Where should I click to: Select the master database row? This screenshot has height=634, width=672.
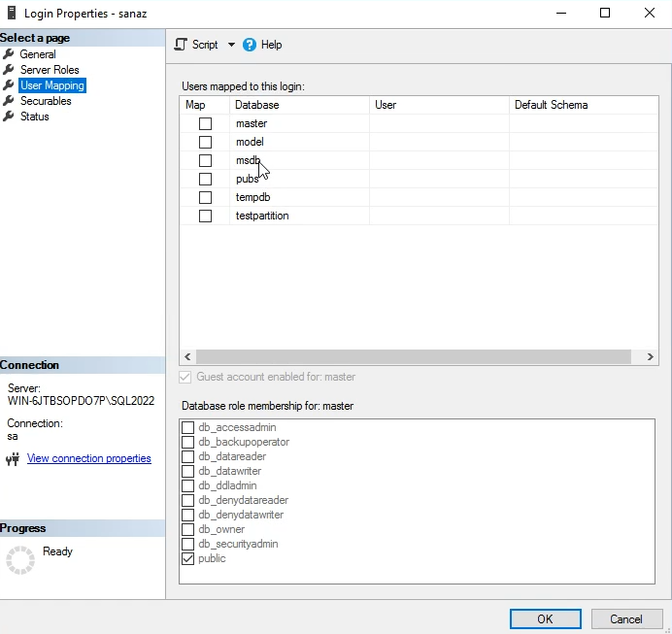(x=420, y=124)
